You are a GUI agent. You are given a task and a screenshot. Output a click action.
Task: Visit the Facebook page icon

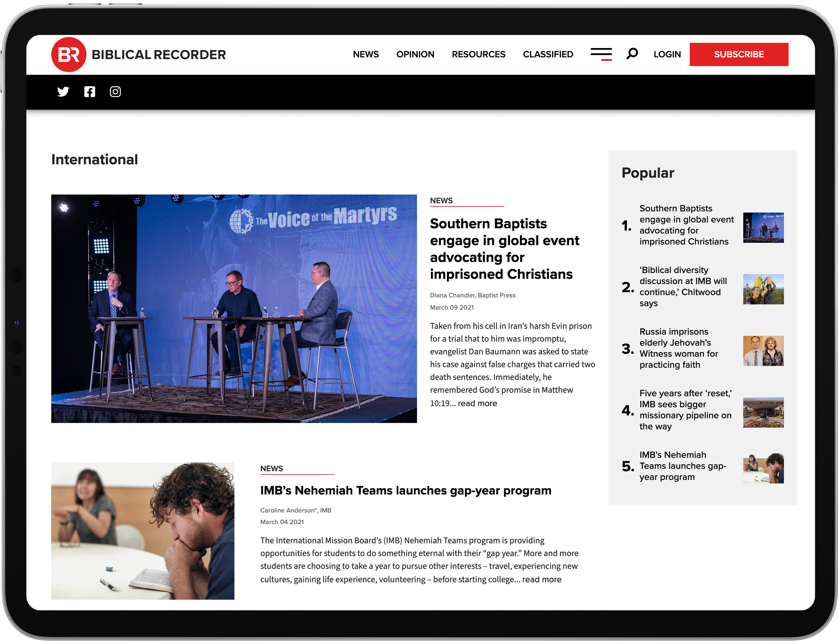pos(90,92)
